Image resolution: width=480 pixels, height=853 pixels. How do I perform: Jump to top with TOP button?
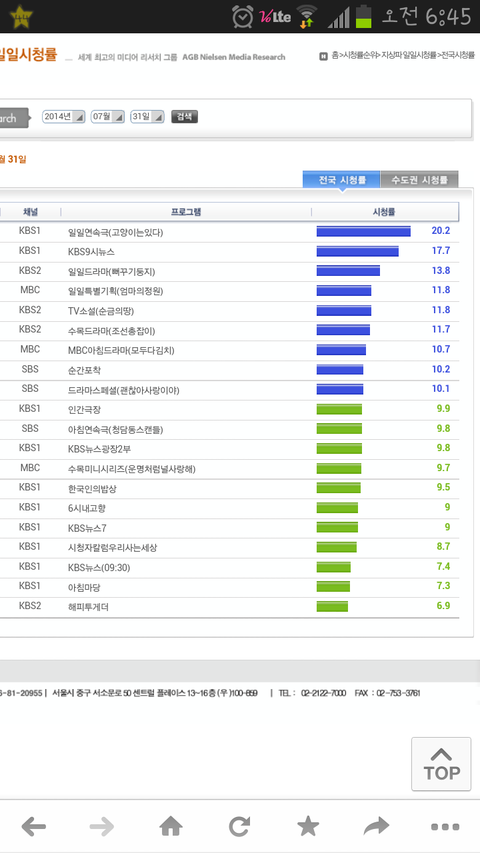pos(441,764)
